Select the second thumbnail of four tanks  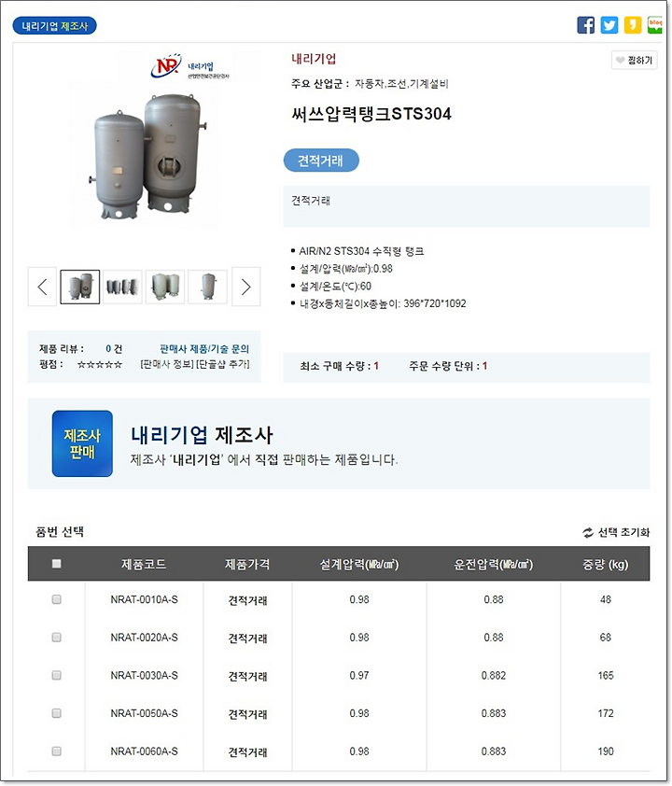123,287
